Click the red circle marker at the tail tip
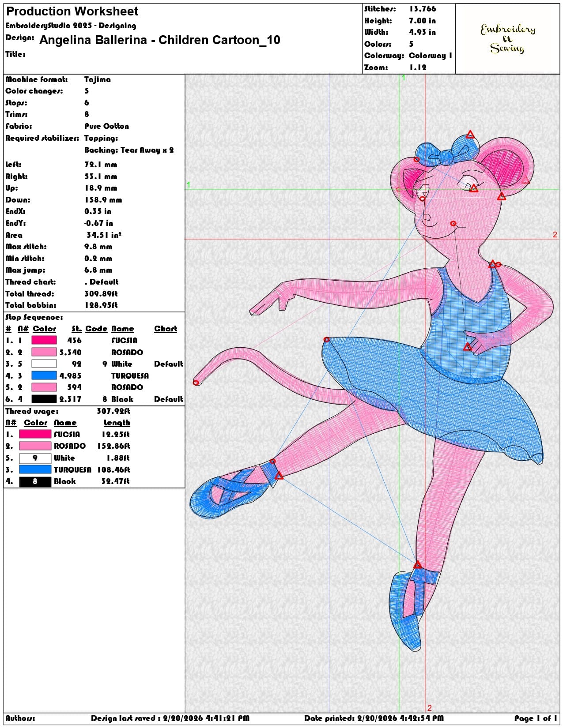This screenshot has width=563, height=728. [196, 383]
